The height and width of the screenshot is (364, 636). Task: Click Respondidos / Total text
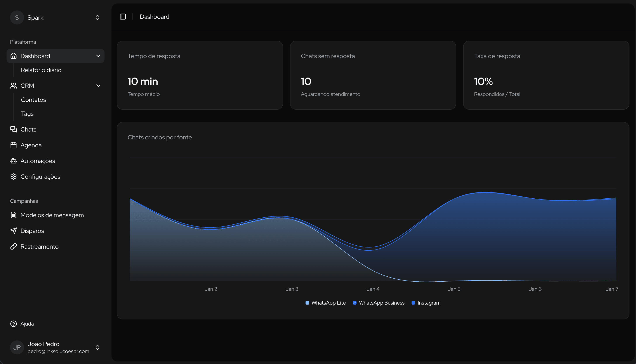pyautogui.click(x=497, y=94)
